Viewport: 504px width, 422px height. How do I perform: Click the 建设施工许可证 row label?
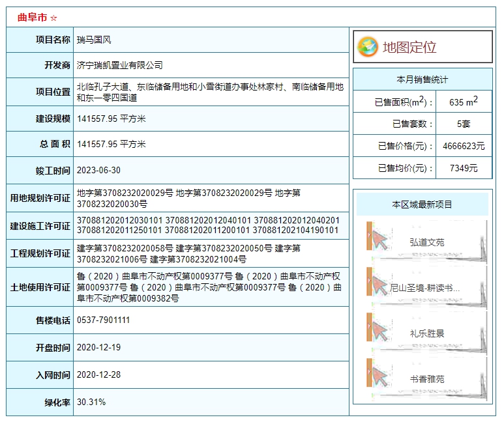[40, 226]
